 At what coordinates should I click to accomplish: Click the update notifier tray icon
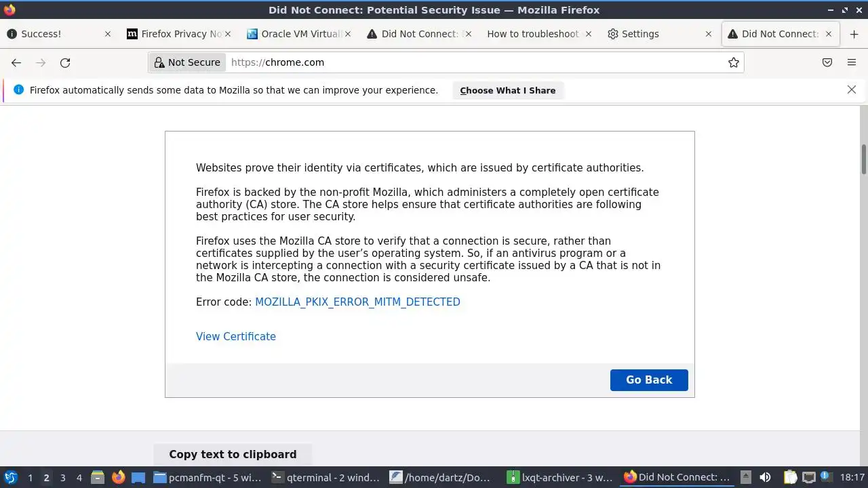826,476
